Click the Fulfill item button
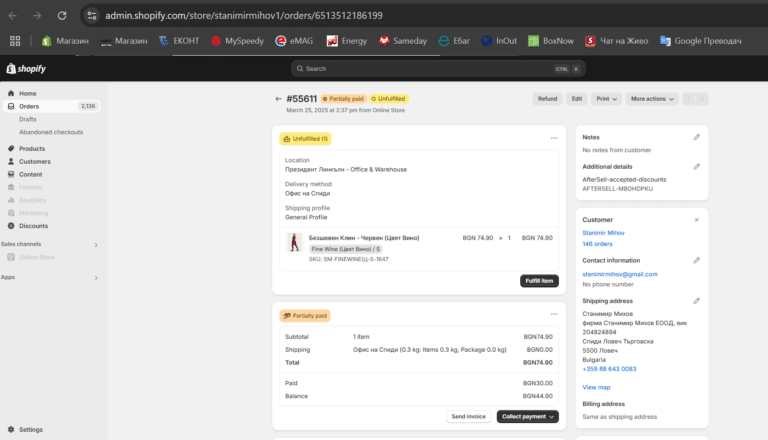Image resolution: width=768 pixels, height=440 pixels. click(539, 281)
